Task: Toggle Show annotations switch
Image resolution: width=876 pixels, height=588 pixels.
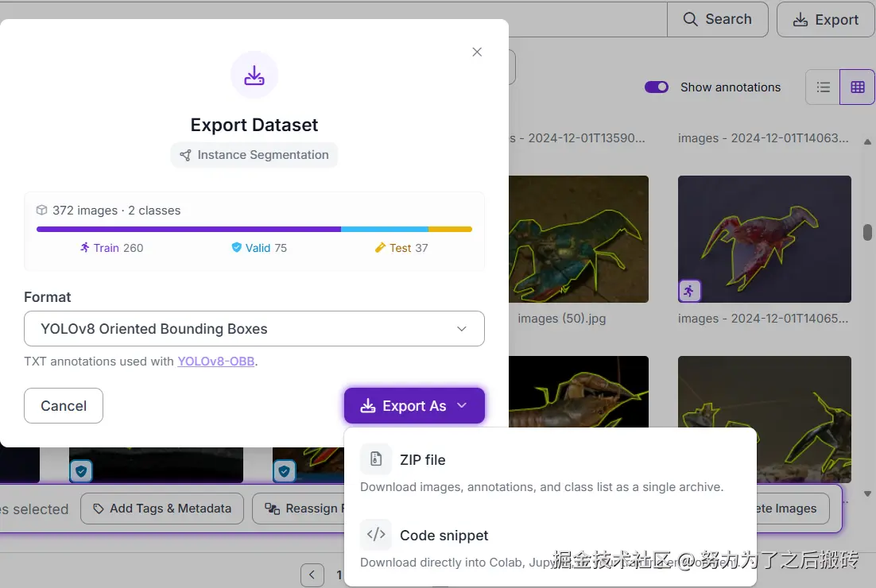Action: tap(657, 87)
